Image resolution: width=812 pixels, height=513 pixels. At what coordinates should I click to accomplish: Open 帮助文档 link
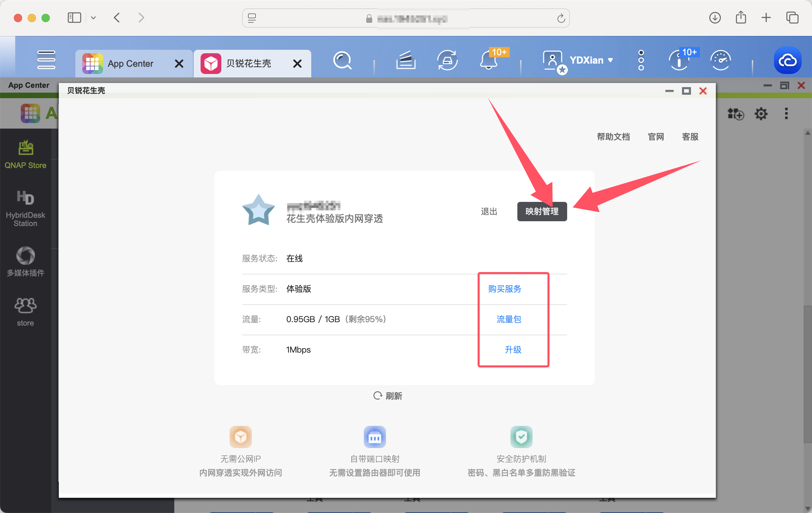click(x=613, y=137)
